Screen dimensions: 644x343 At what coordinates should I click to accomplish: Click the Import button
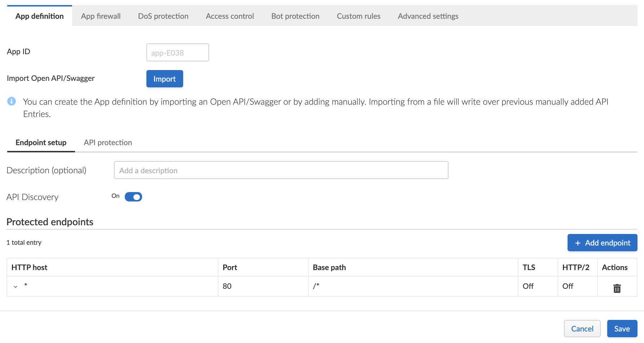click(165, 79)
